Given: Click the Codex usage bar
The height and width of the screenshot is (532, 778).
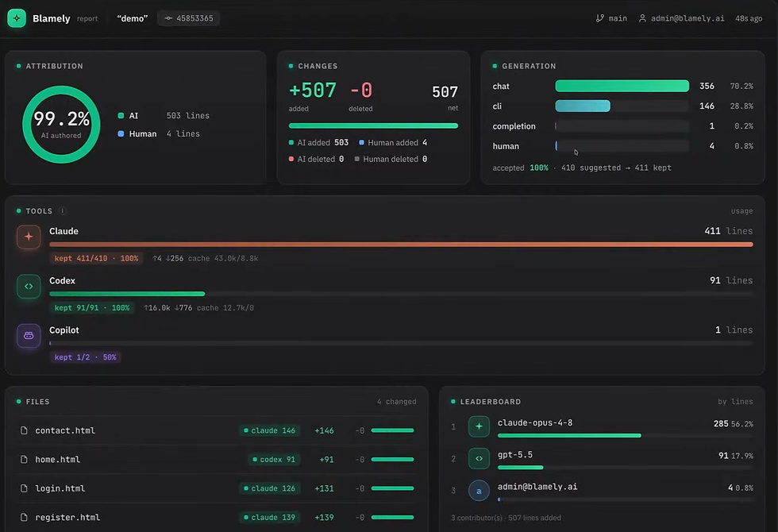Looking at the screenshot, I should (x=127, y=294).
